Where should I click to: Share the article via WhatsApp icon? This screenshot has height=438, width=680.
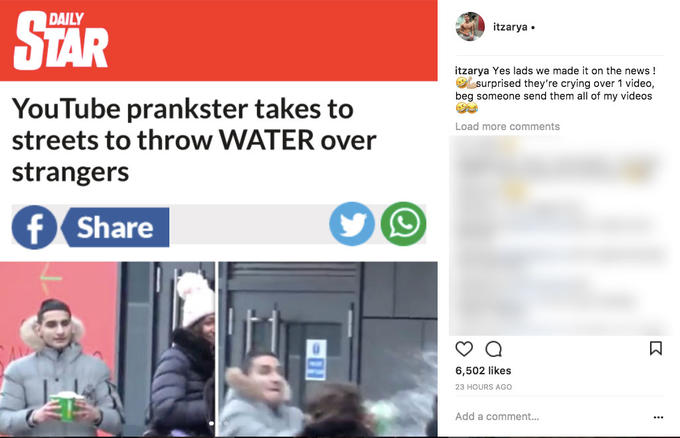click(x=403, y=224)
